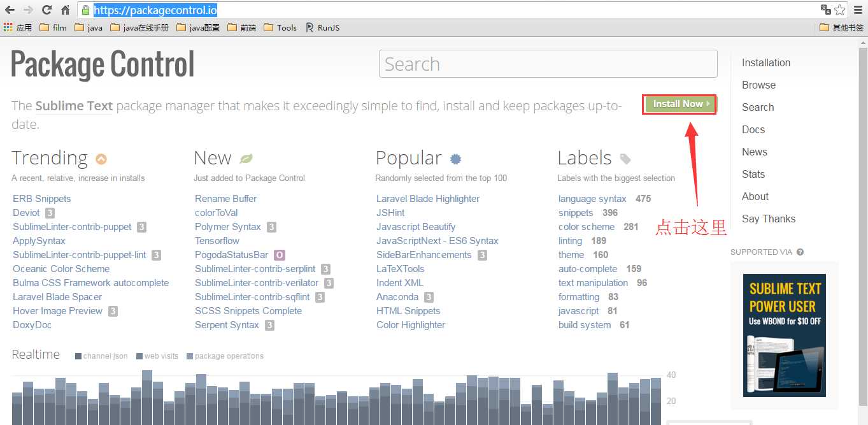Click the Trending heading arrow icon
The width and height of the screenshot is (868, 425).
click(x=101, y=159)
